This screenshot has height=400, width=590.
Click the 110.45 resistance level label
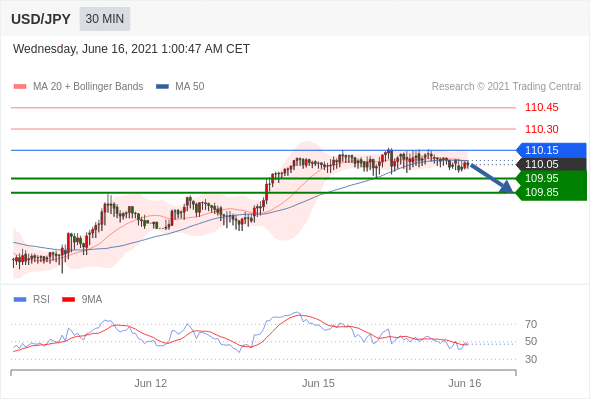click(x=541, y=108)
